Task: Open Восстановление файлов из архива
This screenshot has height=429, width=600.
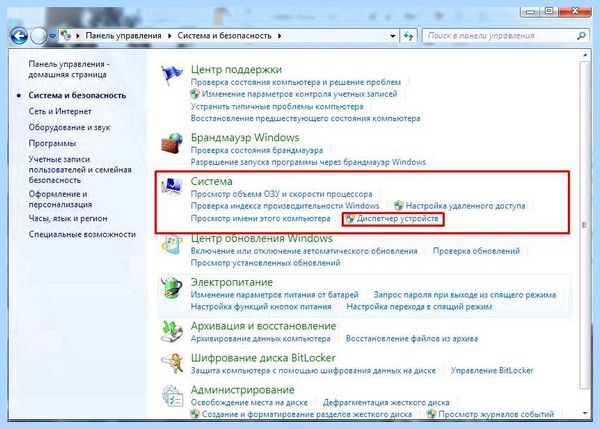Action: pos(412,339)
